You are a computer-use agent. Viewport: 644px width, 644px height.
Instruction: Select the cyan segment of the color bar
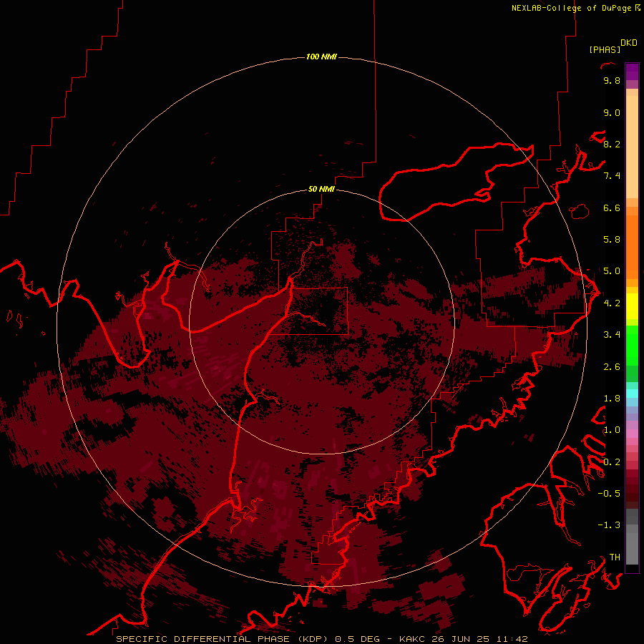pyautogui.click(x=632, y=394)
